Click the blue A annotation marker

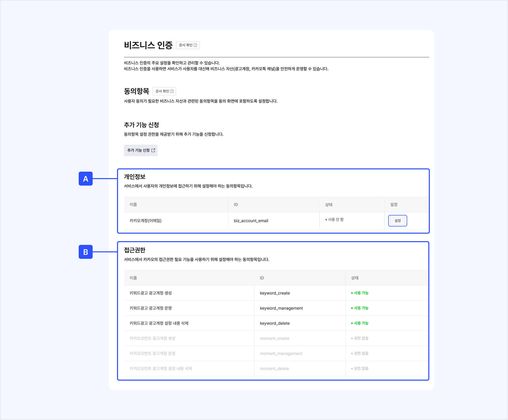85,179
